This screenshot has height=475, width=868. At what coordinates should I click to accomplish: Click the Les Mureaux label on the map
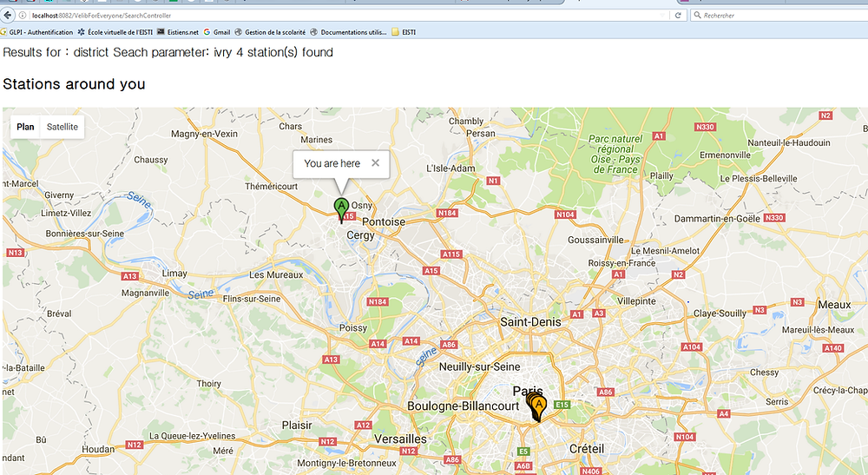pos(276,274)
